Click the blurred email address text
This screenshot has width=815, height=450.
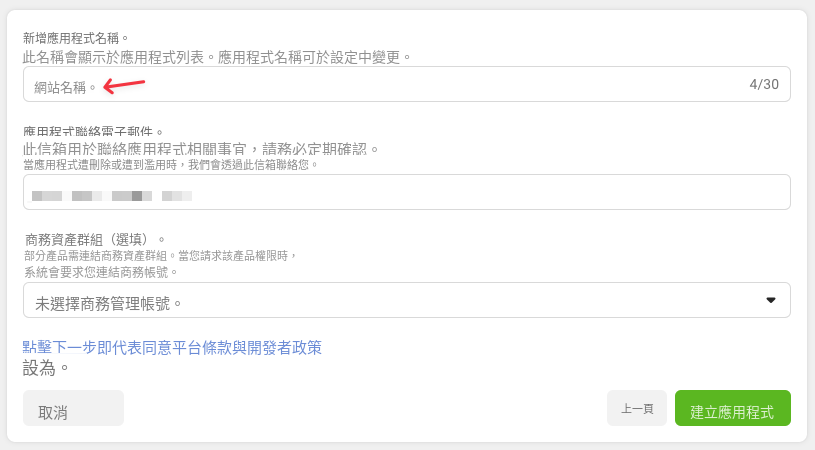(112, 196)
